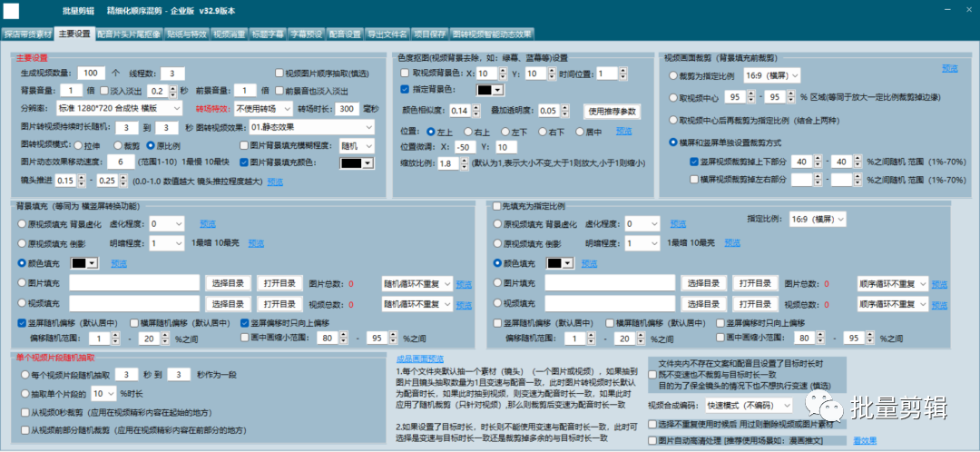
Task: Select 抽取单个片段的 radio button
Action: [25, 394]
